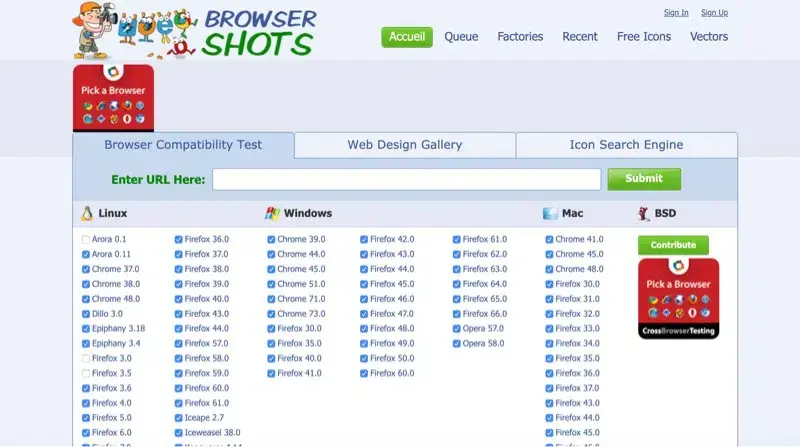800x447 pixels.
Task: Click the Firefox 3.6 label
Action: [112, 388]
